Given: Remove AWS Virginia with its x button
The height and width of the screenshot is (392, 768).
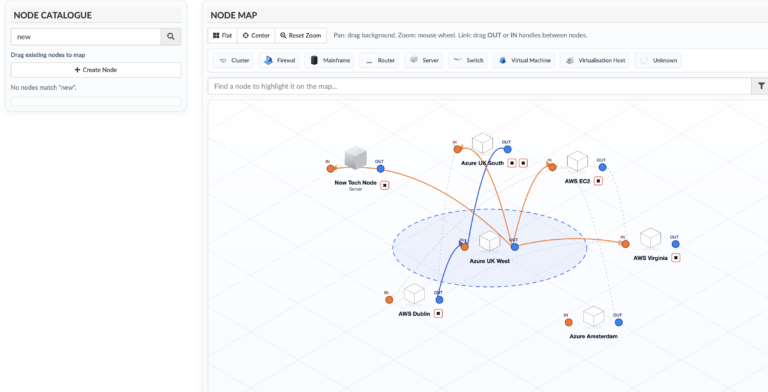Looking at the screenshot, I should point(676,257).
